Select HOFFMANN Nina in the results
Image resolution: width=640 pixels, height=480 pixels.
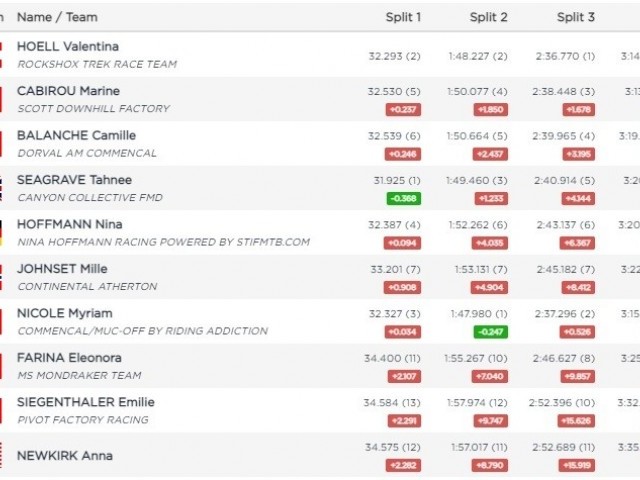coord(69,224)
